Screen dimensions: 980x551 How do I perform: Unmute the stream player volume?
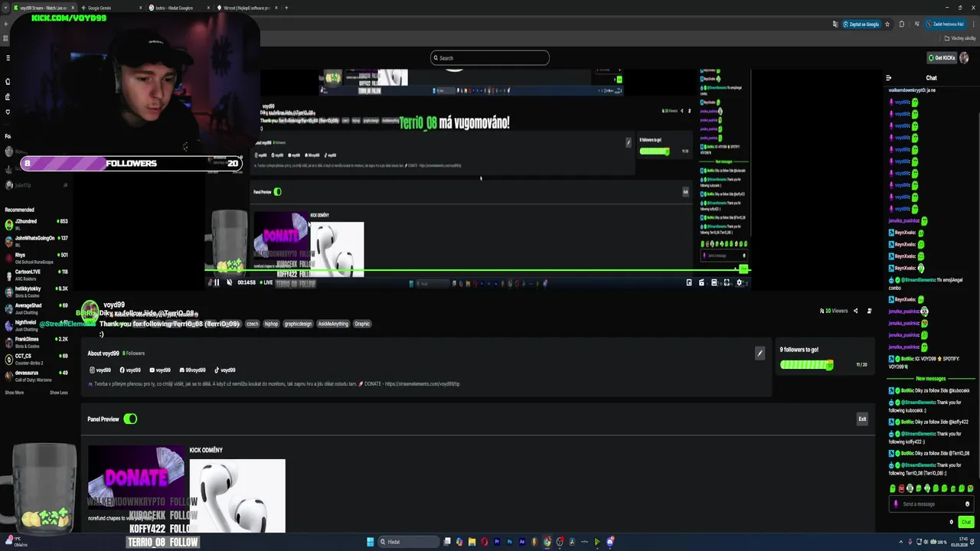pos(229,282)
